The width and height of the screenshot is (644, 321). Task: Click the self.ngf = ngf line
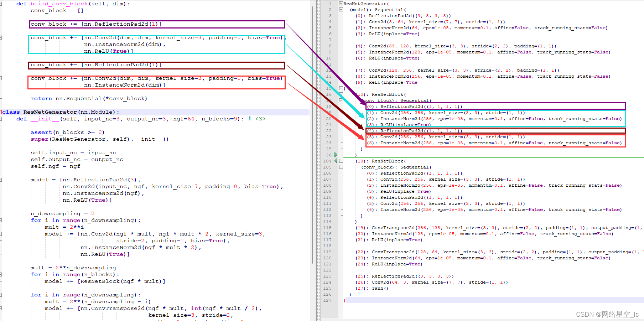point(56,166)
